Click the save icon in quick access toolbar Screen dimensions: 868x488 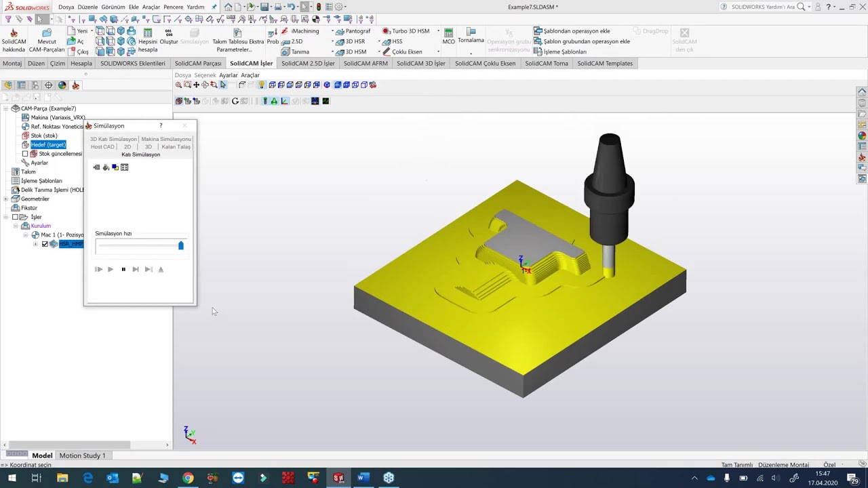[x=264, y=7]
